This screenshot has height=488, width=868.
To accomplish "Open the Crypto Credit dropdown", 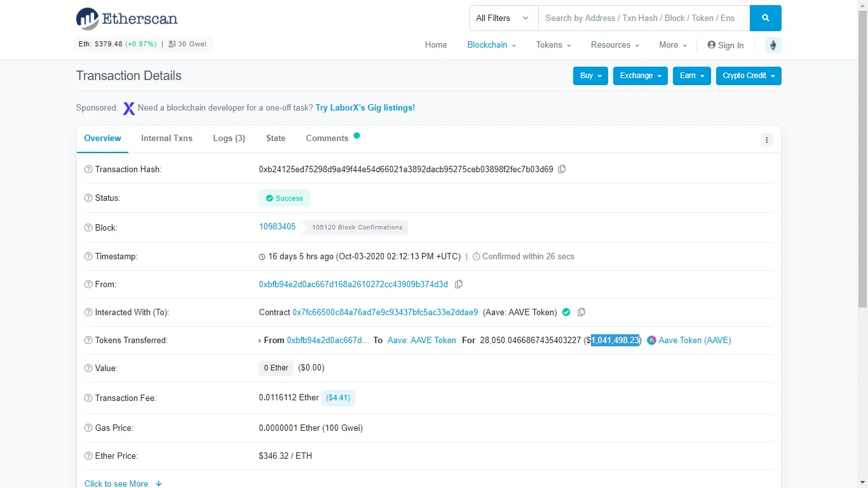I will tap(749, 76).
